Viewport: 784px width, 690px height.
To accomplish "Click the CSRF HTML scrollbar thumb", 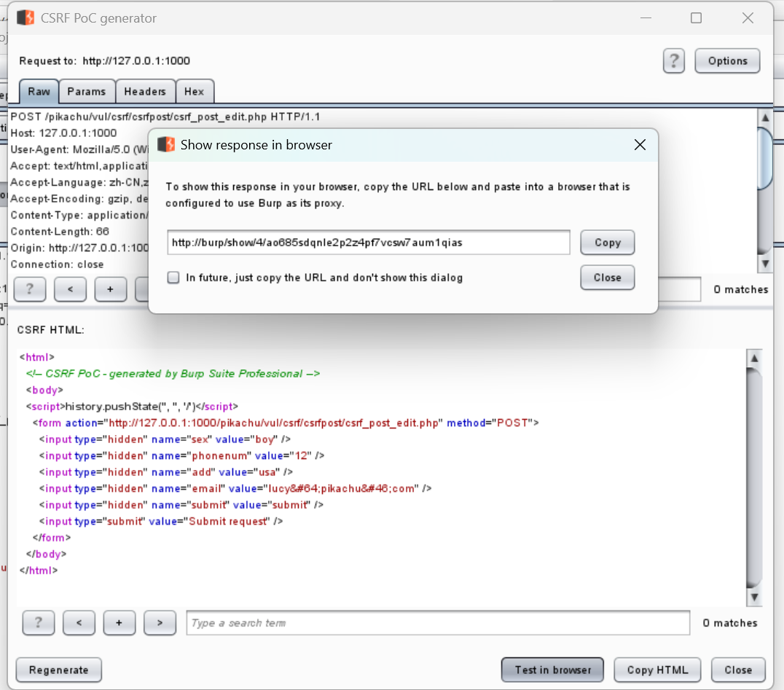I will click(754, 478).
